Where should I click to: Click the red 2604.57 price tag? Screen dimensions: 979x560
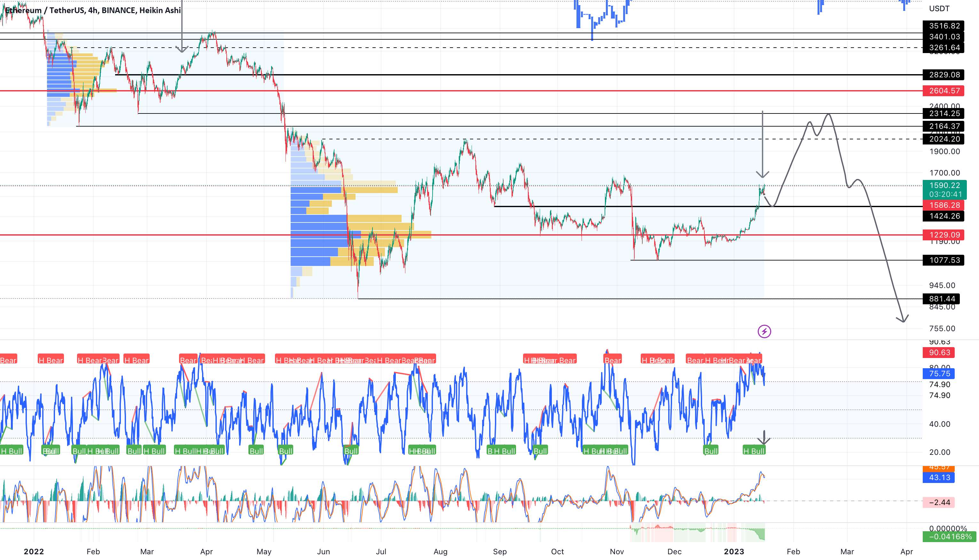pos(943,91)
